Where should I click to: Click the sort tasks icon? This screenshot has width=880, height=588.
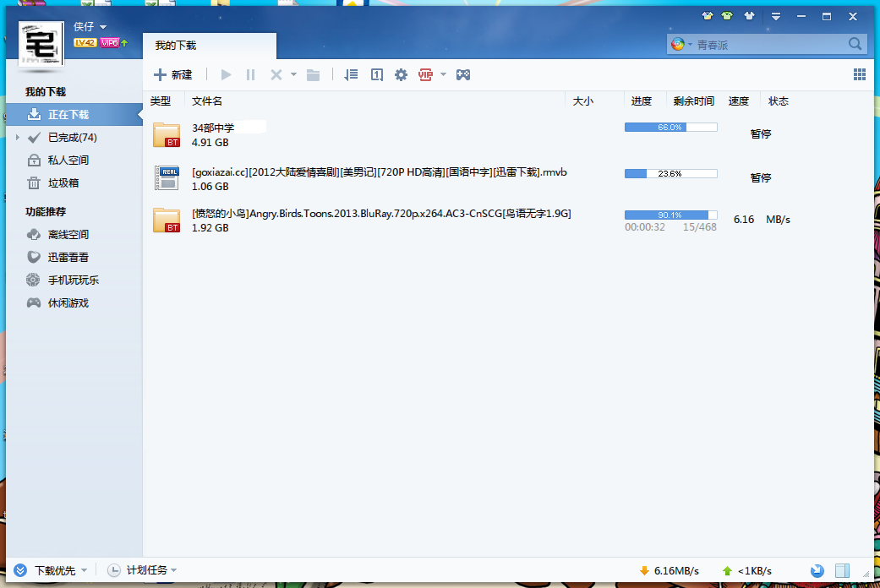click(351, 74)
